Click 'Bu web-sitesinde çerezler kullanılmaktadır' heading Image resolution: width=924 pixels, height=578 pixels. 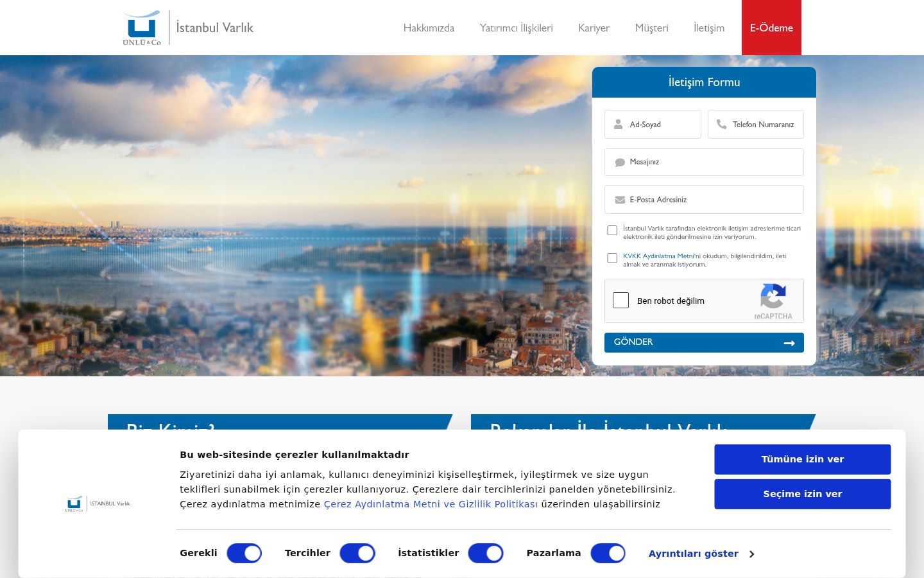(295, 455)
